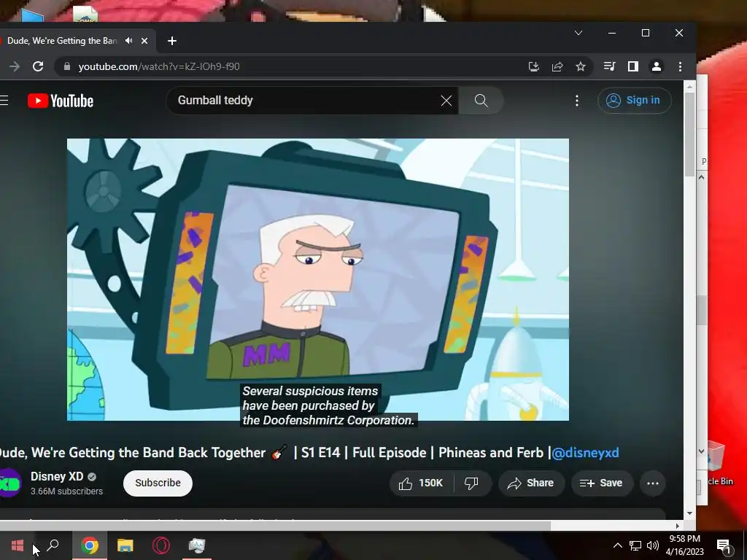Open volume control in system tray
Viewport: 747px width, 560px height.
click(653, 545)
